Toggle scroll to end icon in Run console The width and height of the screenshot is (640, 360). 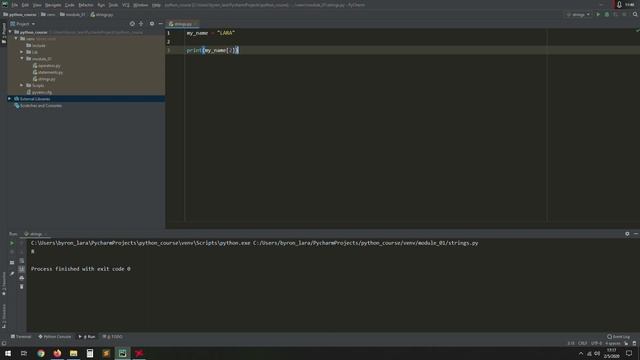(x=22, y=269)
